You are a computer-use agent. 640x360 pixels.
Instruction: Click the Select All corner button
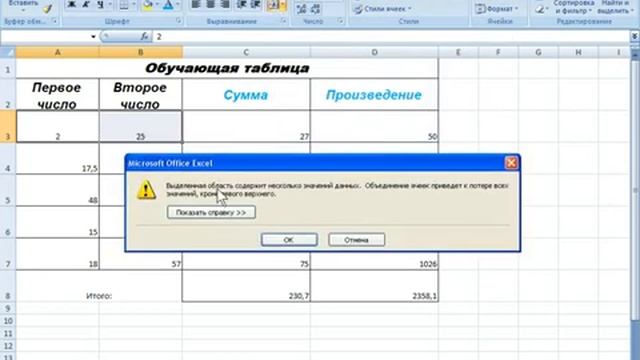pyautogui.click(x=8, y=52)
